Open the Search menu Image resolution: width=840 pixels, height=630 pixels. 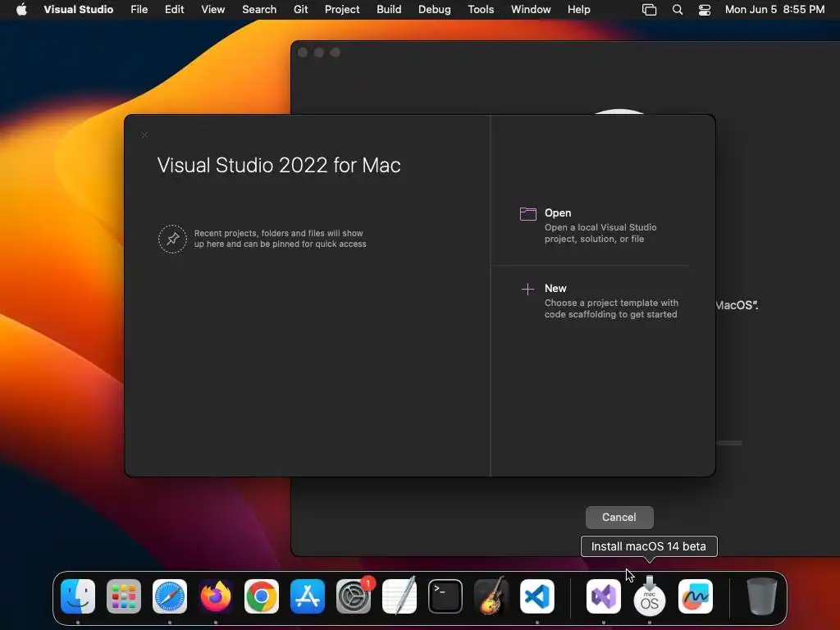(259, 10)
